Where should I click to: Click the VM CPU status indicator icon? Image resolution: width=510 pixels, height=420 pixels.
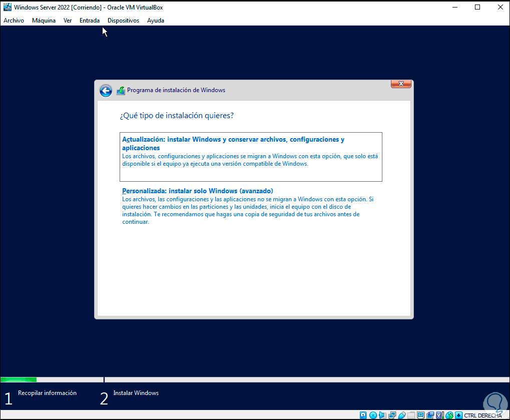coord(440,415)
